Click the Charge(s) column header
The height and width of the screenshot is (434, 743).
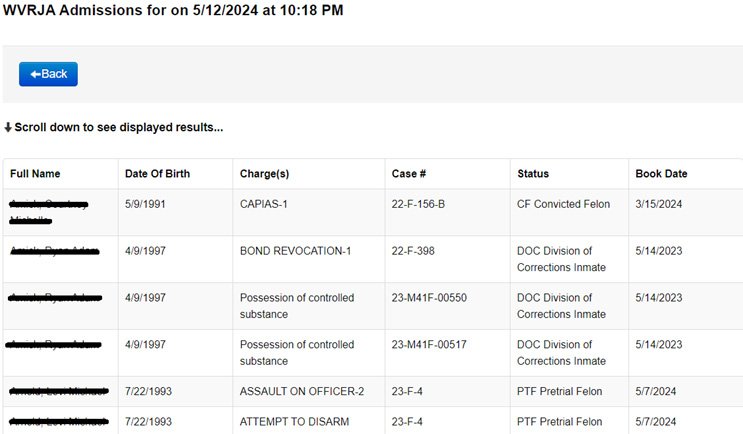click(x=264, y=174)
